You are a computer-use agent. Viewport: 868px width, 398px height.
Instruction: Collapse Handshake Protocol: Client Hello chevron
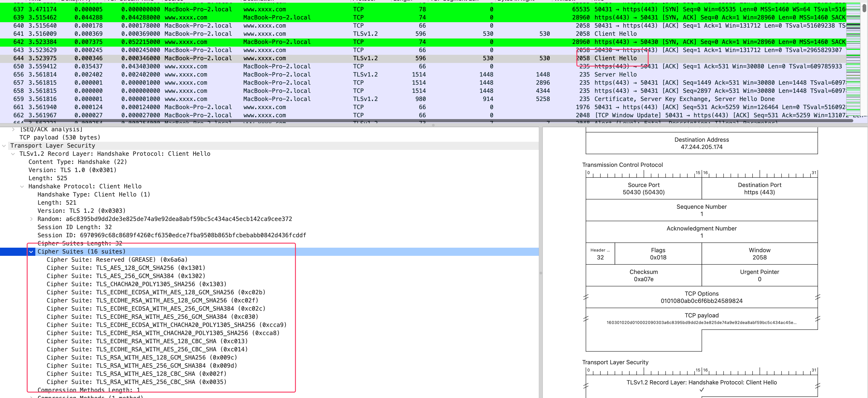(22, 186)
